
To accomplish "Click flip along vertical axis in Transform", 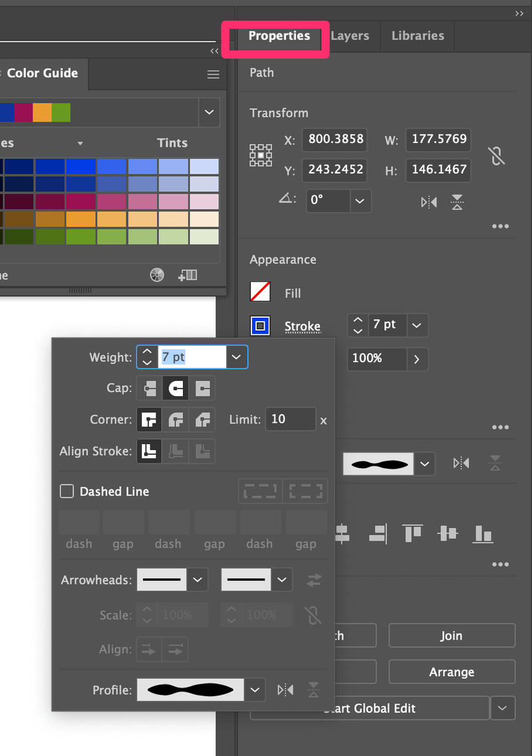I will [428, 202].
